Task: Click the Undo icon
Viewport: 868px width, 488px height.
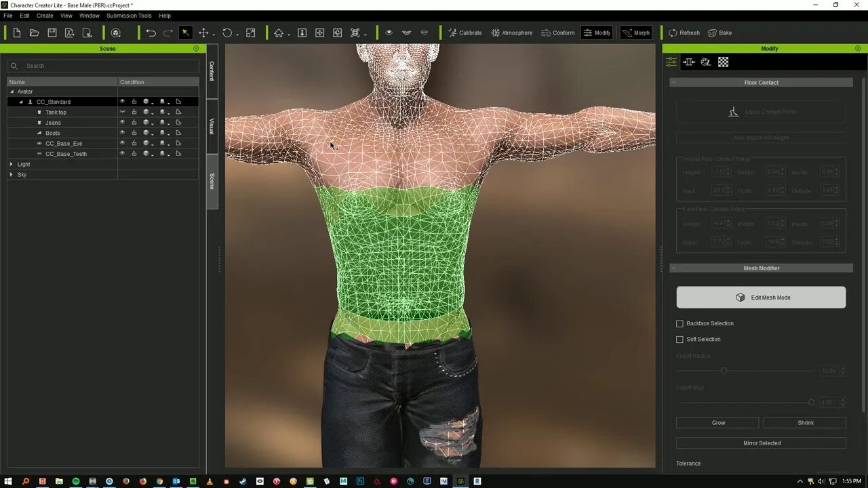Action: pos(149,33)
